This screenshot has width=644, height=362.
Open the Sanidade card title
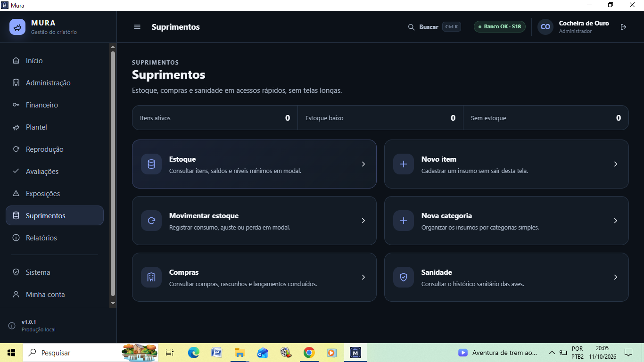(x=437, y=272)
